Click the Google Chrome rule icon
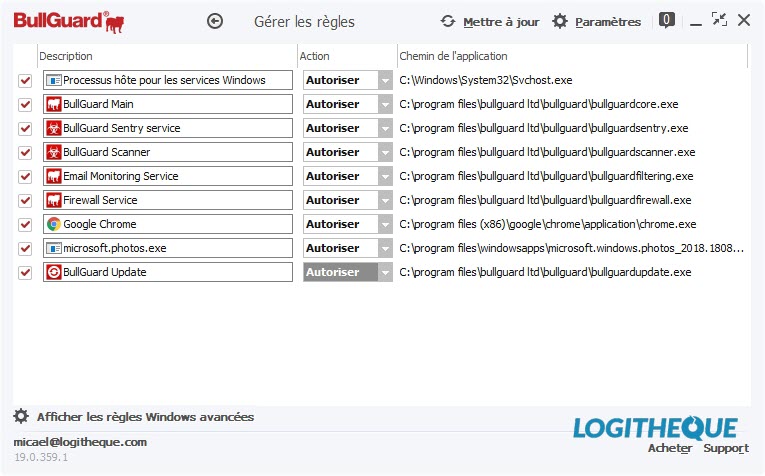Screen dimensions: 765x476 (x=54, y=224)
